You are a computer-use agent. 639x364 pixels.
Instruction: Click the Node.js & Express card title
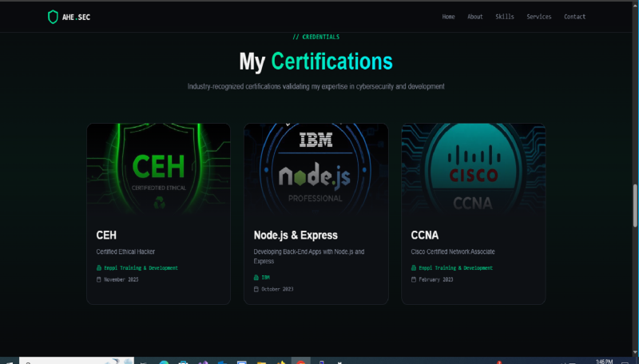296,235
